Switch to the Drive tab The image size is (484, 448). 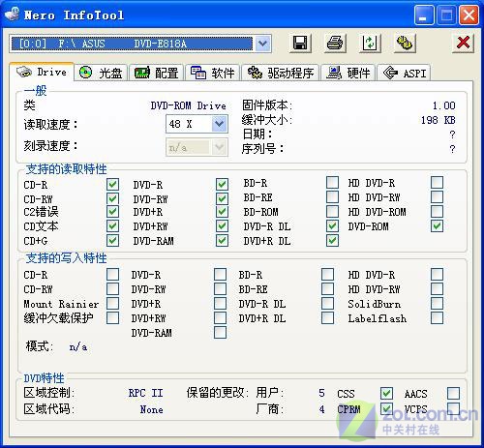pos(42,72)
